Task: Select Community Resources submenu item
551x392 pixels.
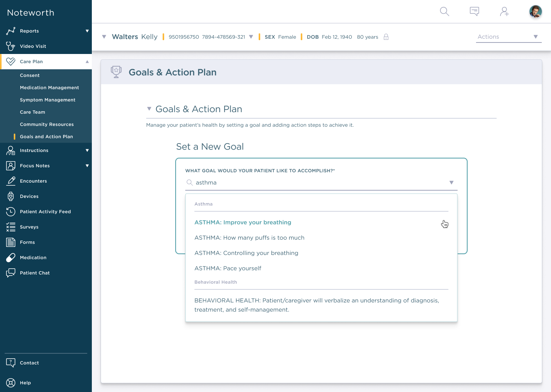Action: pos(47,124)
